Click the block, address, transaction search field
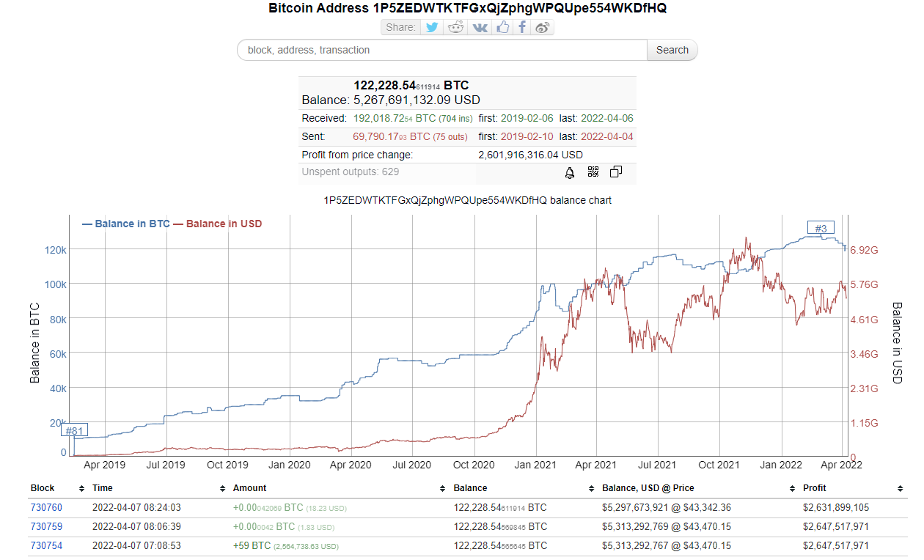Screen dimensions: 924x560 (440, 50)
